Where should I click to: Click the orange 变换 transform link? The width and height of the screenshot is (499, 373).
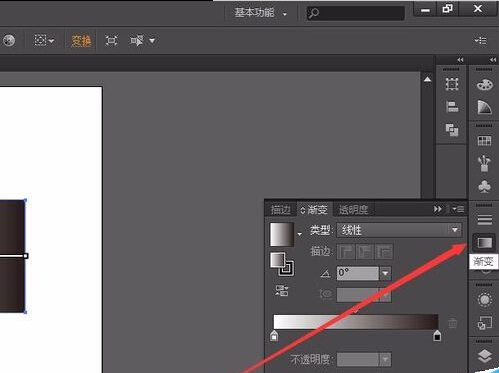click(x=81, y=41)
